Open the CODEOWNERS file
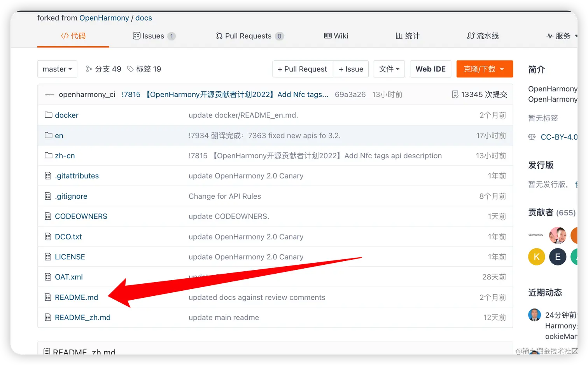588x365 pixels. coord(81,216)
